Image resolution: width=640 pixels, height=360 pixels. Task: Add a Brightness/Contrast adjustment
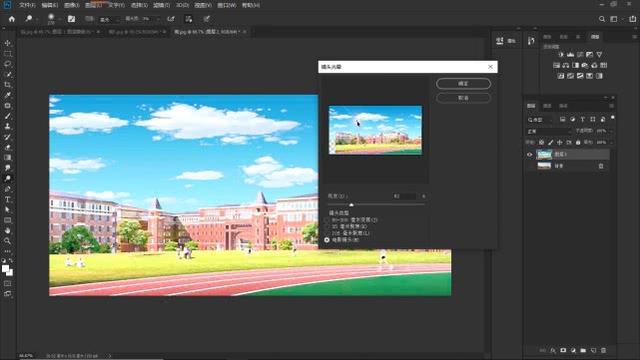point(561,54)
